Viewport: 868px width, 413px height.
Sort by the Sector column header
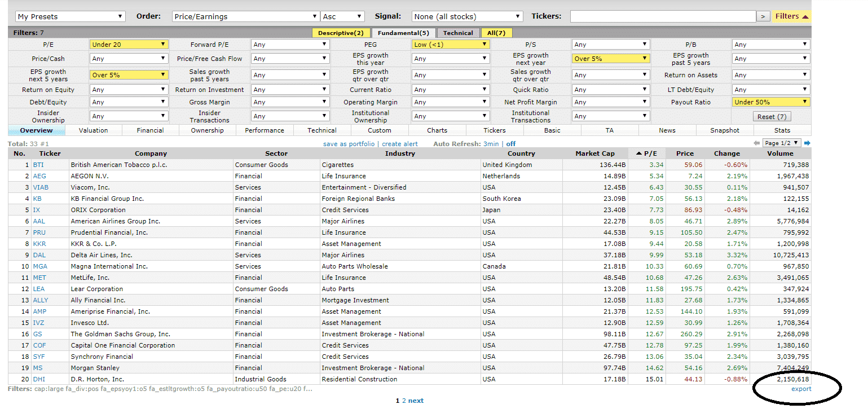click(x=276, y=153)
